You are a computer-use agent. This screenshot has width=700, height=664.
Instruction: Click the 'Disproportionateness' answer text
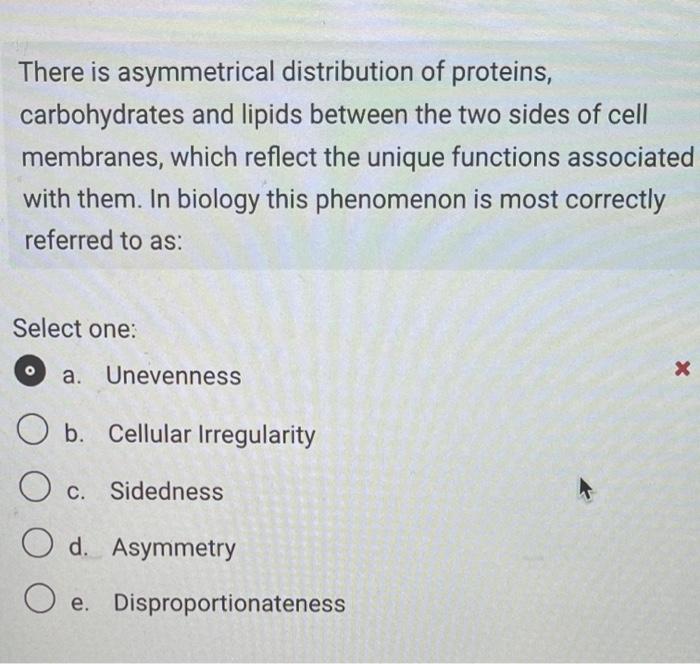tap(229, 603)
